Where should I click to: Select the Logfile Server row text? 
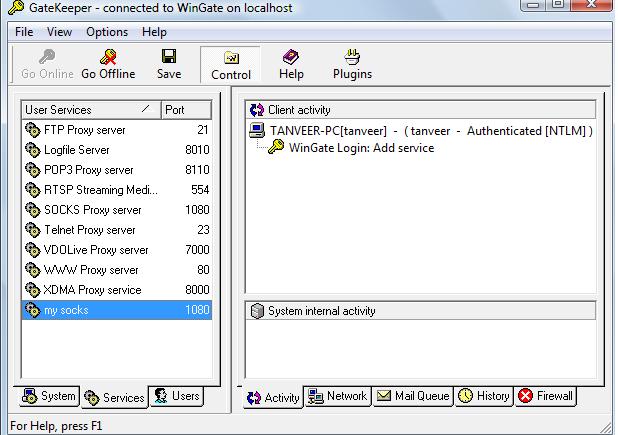[x=77, y=150]
